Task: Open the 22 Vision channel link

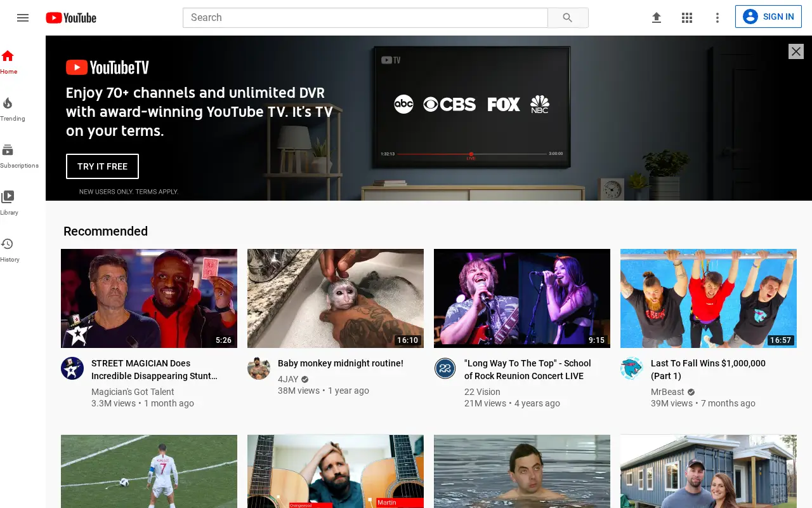Action: (x=482, y=392)
